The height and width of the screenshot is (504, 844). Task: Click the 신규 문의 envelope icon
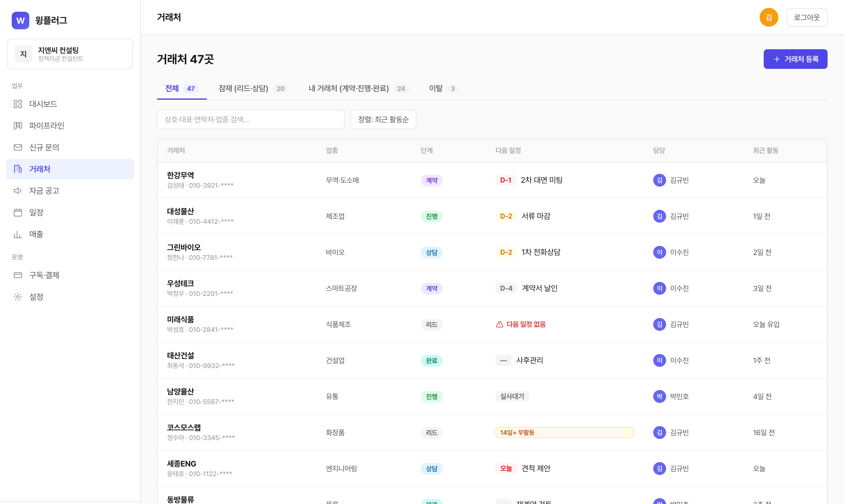[18, 147]
